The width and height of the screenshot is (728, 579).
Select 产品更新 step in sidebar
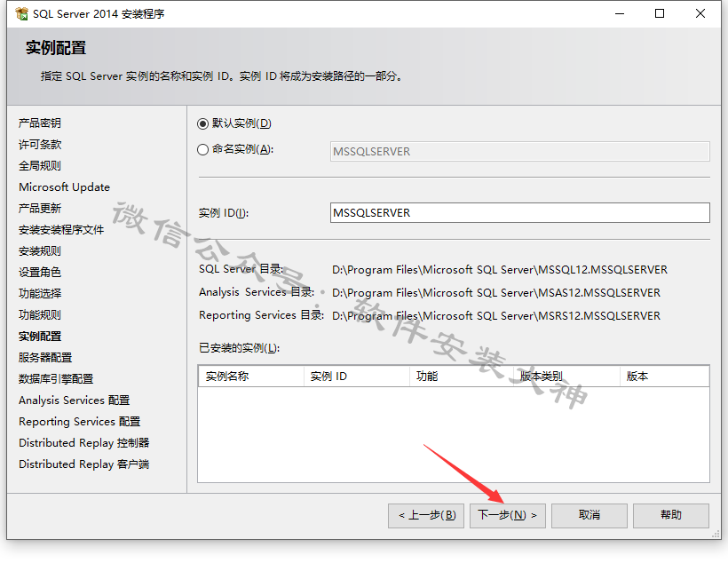[x=40, y=209]
